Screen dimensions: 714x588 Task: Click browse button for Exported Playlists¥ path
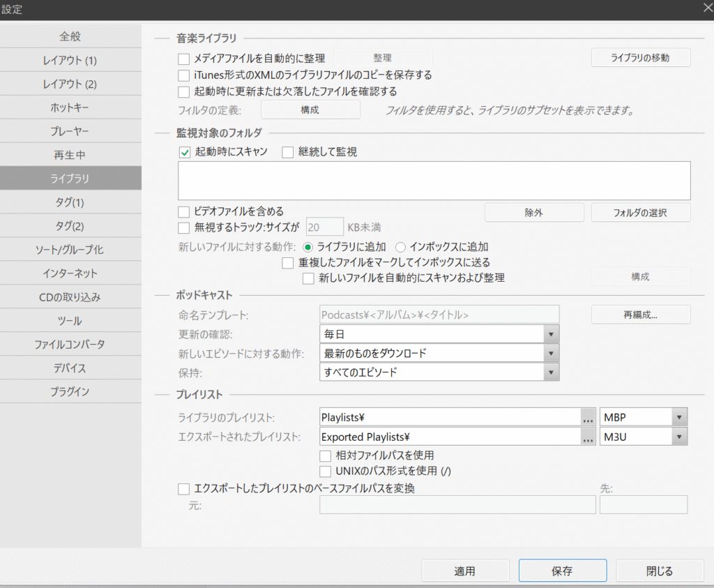tap(588, 437)
